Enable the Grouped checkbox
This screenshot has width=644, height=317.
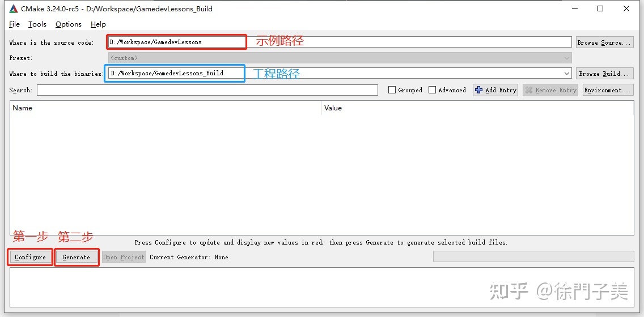coord(392,90)
